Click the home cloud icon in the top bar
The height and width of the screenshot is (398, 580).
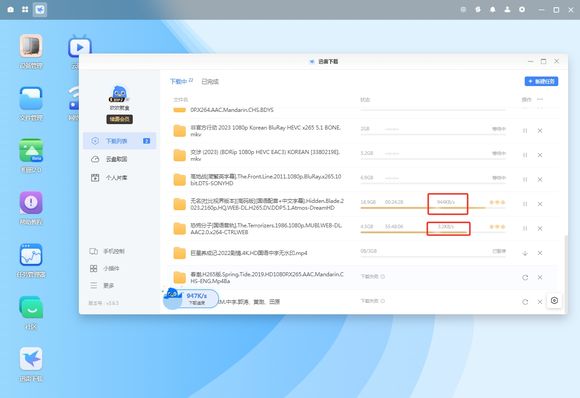click(x=11, y=9)
